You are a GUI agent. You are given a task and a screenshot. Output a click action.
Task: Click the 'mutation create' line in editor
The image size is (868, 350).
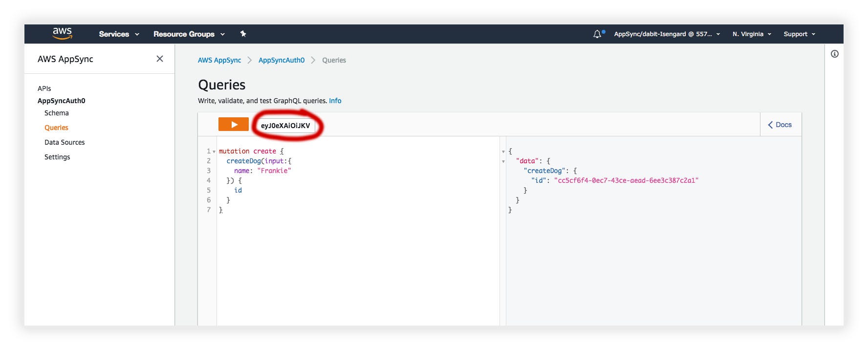(251, 151)
